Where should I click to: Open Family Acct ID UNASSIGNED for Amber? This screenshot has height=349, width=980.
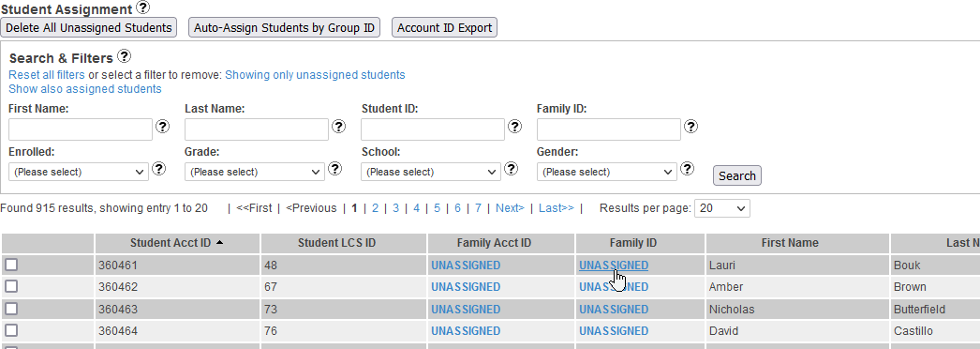click(466, 286)
